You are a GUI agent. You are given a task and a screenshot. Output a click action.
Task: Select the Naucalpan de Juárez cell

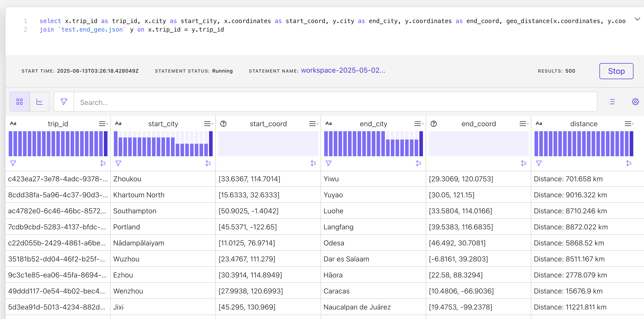pyautogui.click(x=373, y=307)
